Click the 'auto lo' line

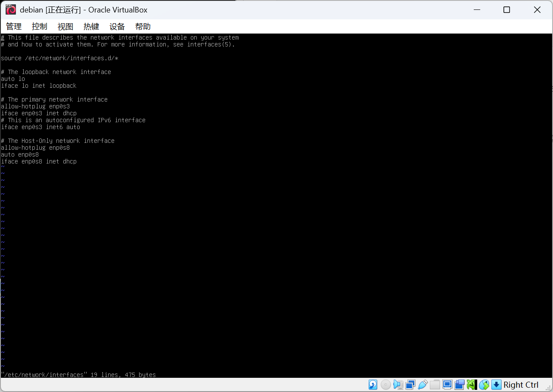click(13, 79)
